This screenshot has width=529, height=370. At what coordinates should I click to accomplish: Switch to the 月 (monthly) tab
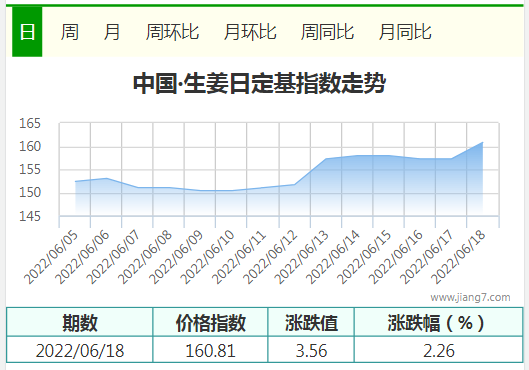tap(111, 32)
